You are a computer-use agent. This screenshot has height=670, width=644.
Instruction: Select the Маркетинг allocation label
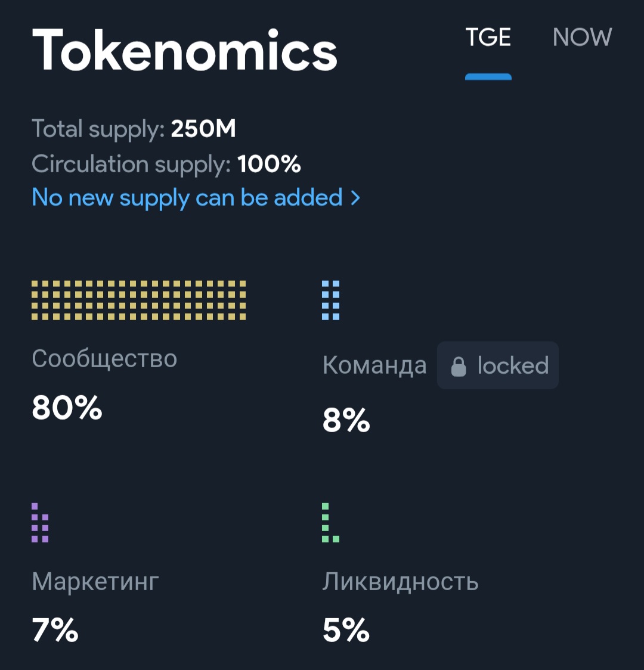coord(95,581)
